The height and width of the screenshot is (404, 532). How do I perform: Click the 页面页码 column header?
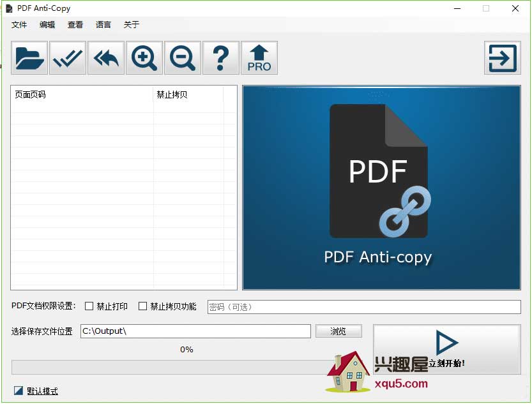coord(82,94)
